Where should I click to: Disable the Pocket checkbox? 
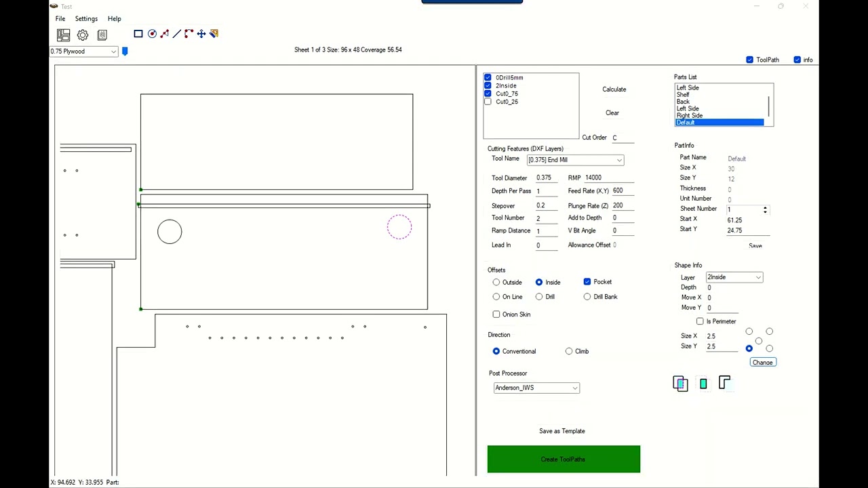[x=587, y=282]
